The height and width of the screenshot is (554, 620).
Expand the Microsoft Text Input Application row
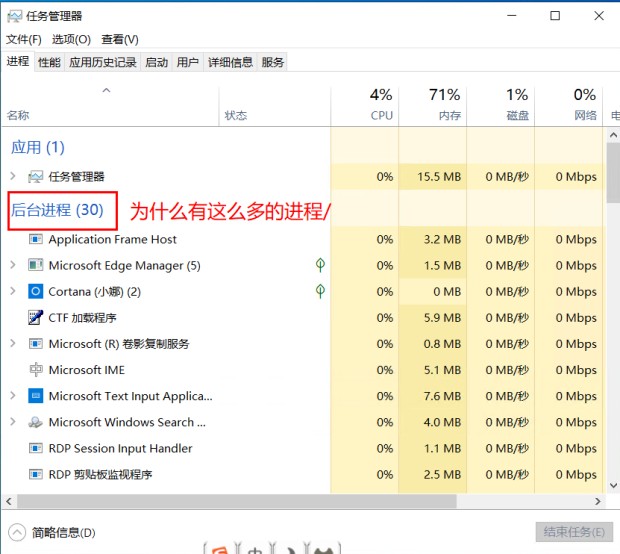pyautogui.click(x=13, y=395)
